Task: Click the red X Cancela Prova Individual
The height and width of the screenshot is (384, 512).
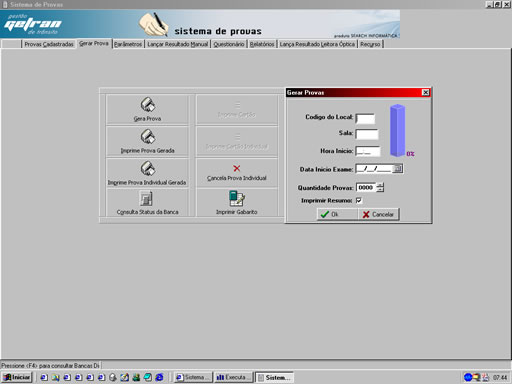Action: [237, 168]
